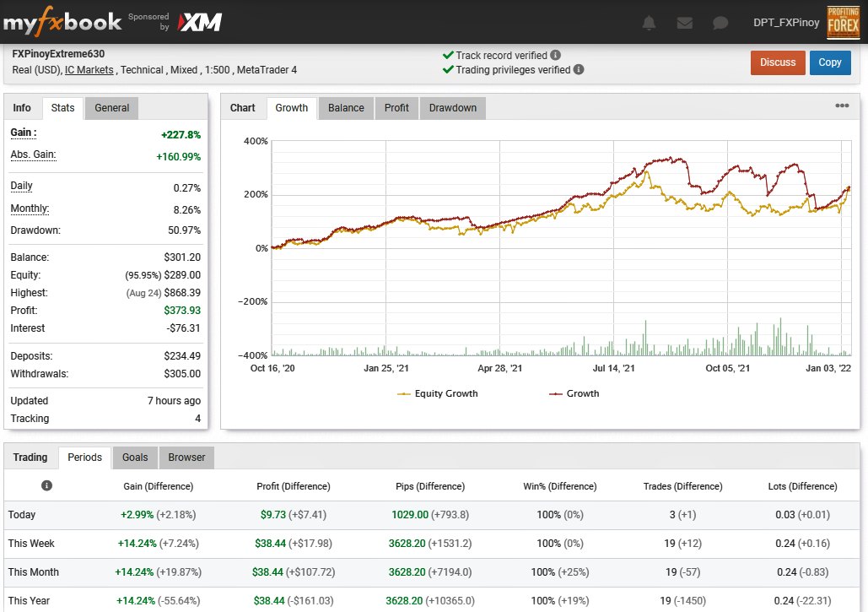868x612 pixels.
Task: Click the Trading privileges verified info icon
Action: click(x=579, y=69)
